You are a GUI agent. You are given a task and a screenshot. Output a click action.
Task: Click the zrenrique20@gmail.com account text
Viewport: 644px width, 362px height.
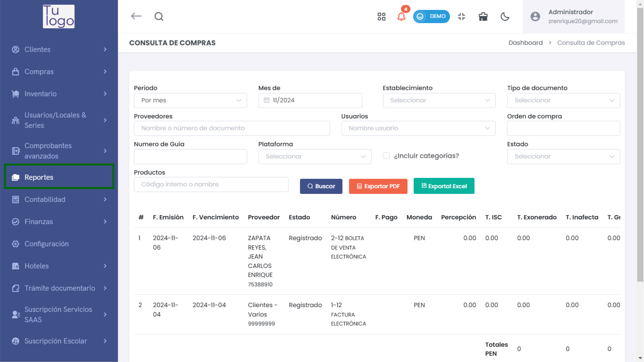point(583,21)
